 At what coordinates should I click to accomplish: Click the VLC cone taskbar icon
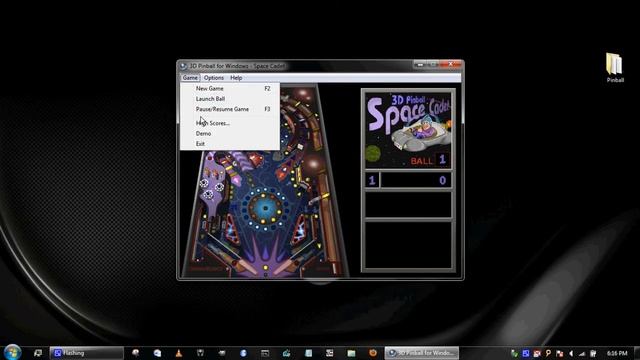(x=179, y=353)
